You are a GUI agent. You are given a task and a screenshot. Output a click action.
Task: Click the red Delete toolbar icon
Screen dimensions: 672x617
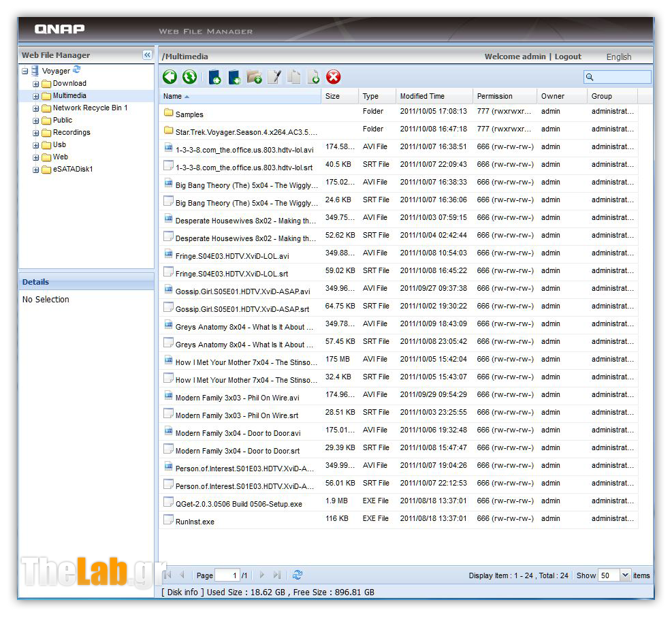(x=334, y=77)
